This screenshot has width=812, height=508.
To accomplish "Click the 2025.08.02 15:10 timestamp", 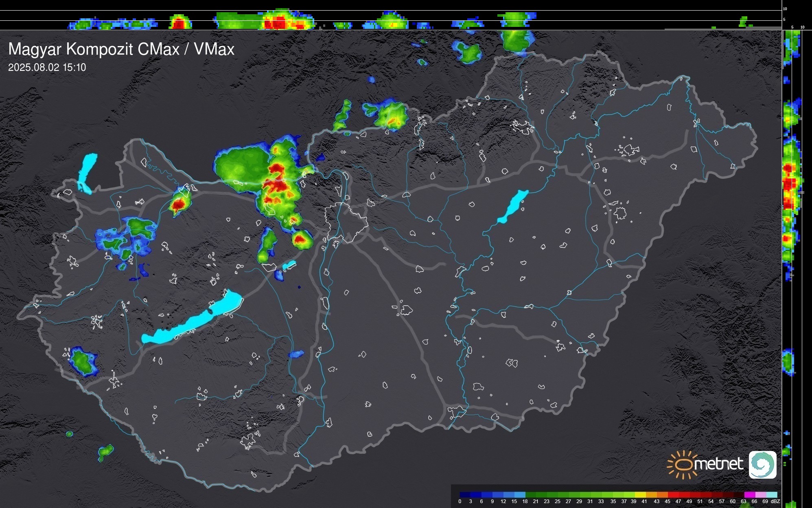I will [47, 68].
